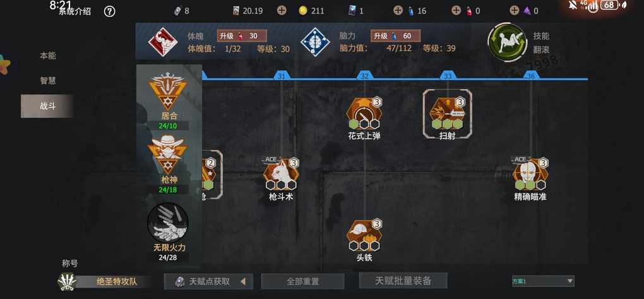Switch to the 智慧 tab
This screenshot has width=644, height=299.
47,81
